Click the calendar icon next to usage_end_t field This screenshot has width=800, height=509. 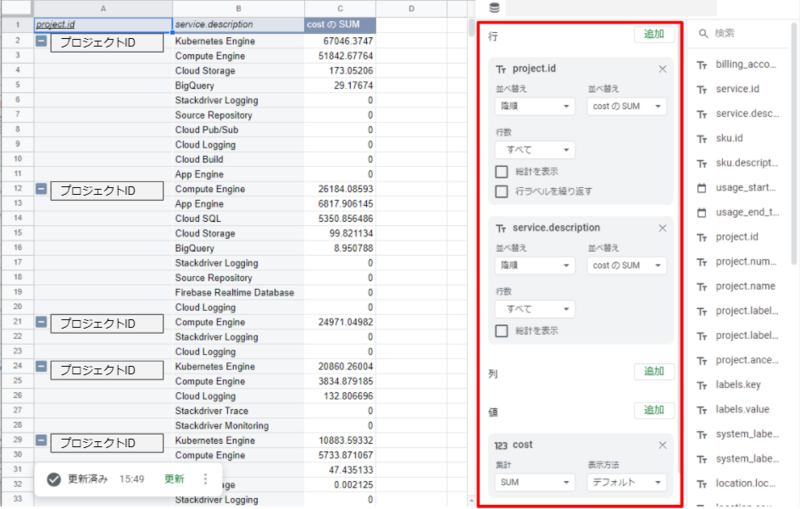tap(702, 213)
